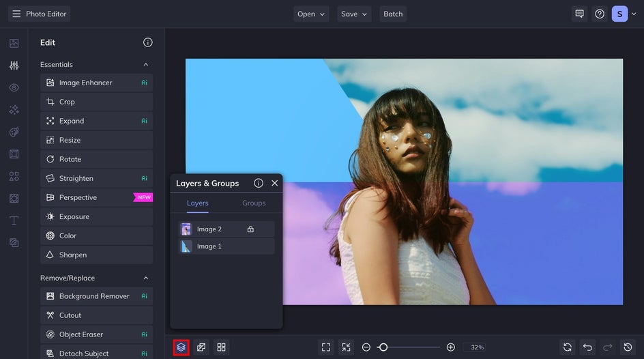The width and height of the screenshot is (644, 359).
Task: Collapse the Remove/Replace section
Action: point(145,278)
